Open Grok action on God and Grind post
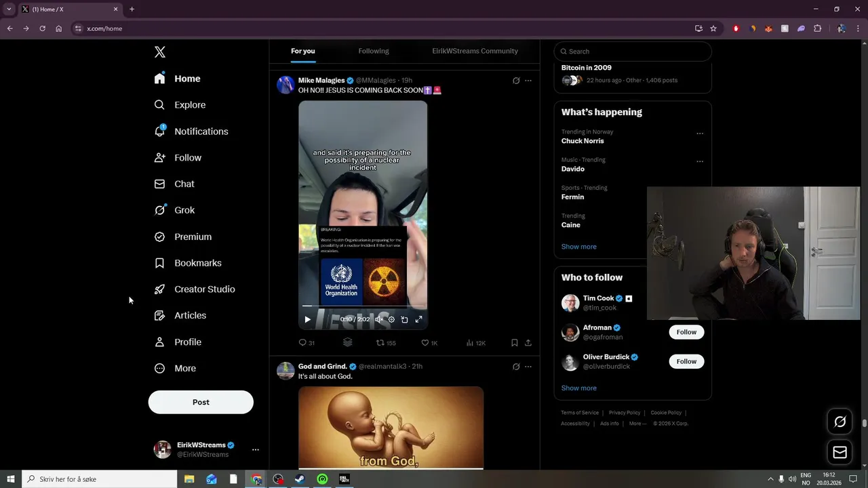The image size is (868, 488). click(x=516, y=367)
